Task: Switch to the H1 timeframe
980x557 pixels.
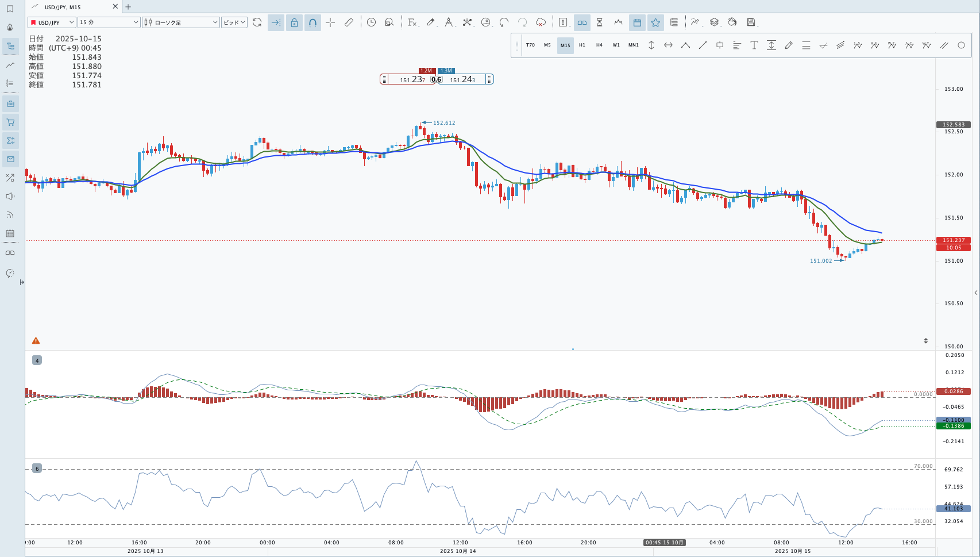Action: 582,45
